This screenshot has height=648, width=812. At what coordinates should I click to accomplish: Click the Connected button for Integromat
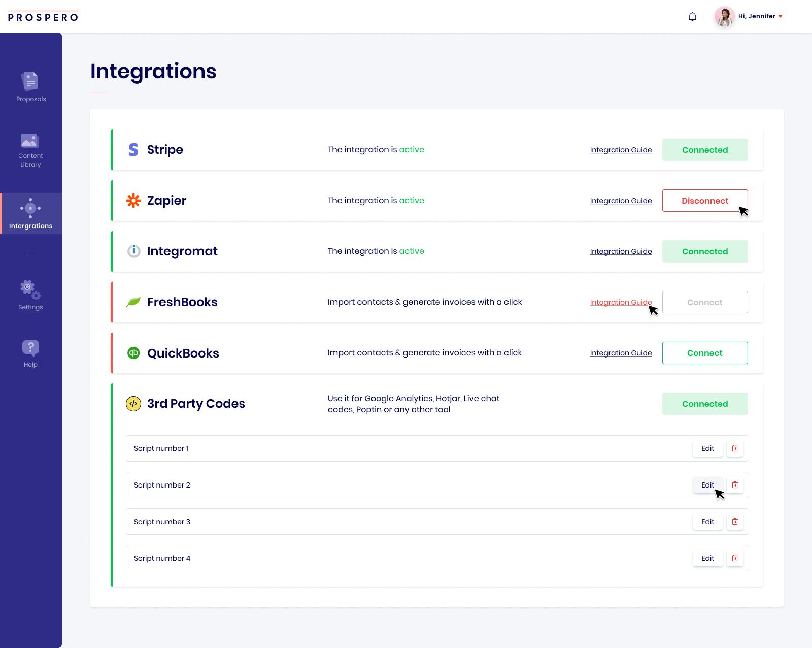705,251
